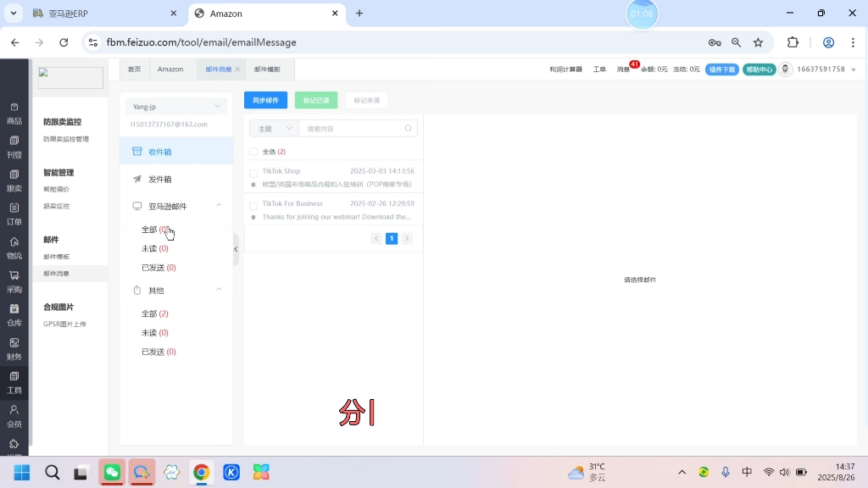Click the 标记未读 button
The image size is (868, 488).
point(366,100)
